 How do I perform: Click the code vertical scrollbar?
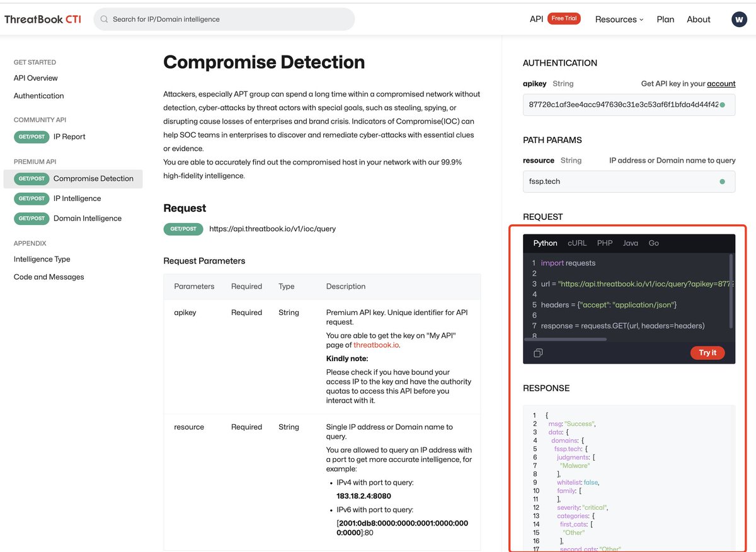(731, 291)
